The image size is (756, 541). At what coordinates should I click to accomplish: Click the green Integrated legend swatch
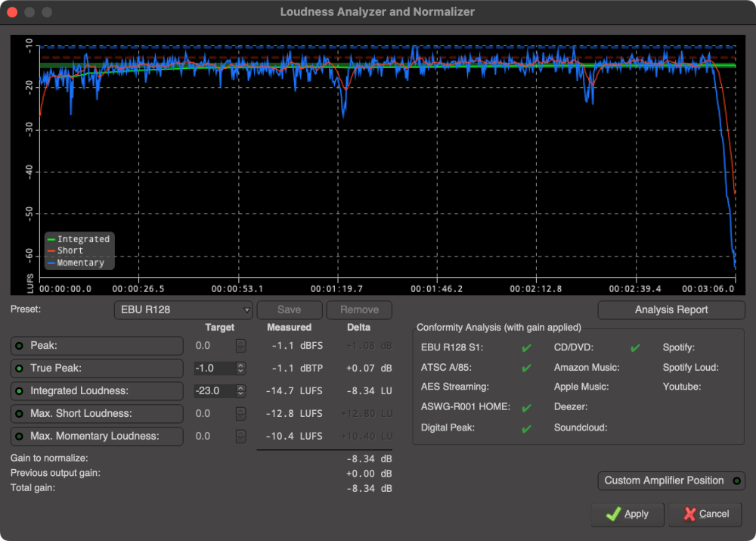tap(51, 239)
